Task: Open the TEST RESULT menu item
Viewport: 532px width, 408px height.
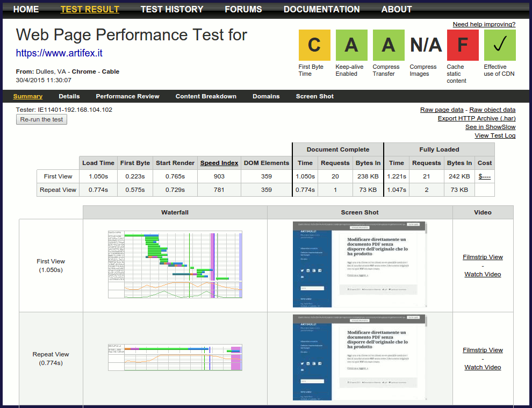Action: (x=90, y=9)
